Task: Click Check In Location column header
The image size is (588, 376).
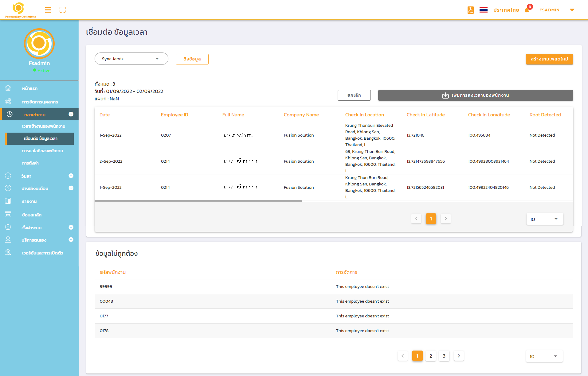Action: pyautogui.click(x=364, y=115)
